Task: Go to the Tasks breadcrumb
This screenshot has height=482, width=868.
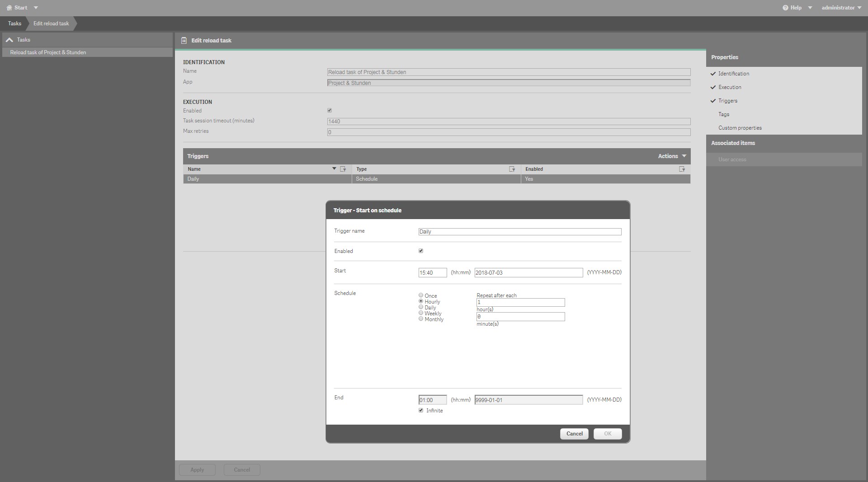Action: click(x=14, y=23)
